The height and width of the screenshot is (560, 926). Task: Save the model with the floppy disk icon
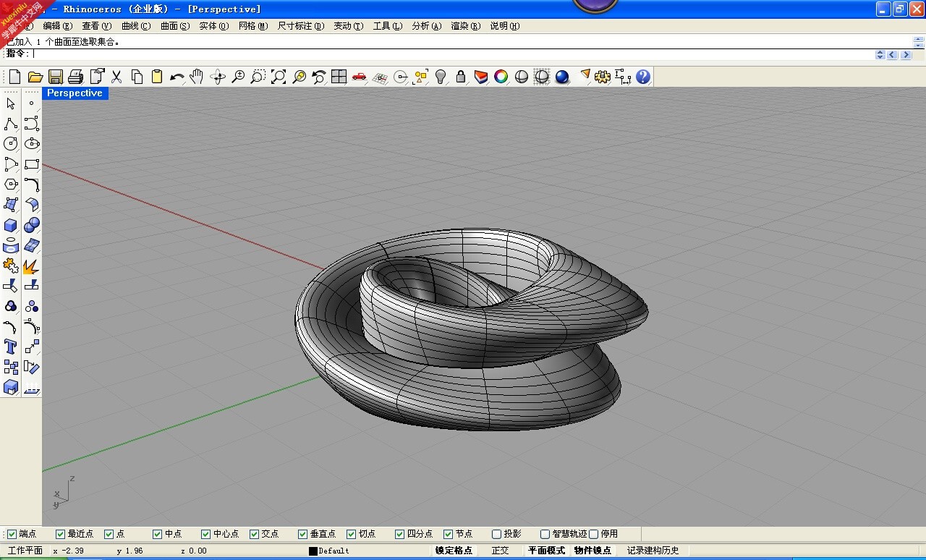coord(55,77)
